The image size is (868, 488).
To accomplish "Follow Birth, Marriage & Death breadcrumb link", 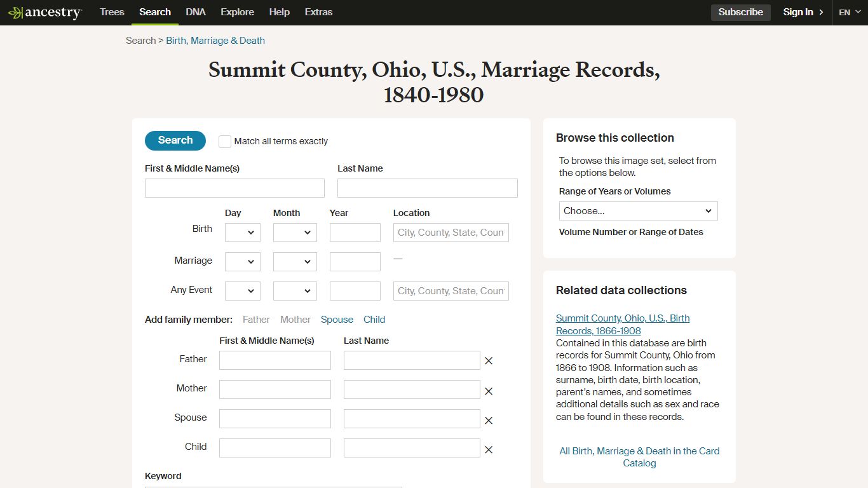I will (215, 41).
